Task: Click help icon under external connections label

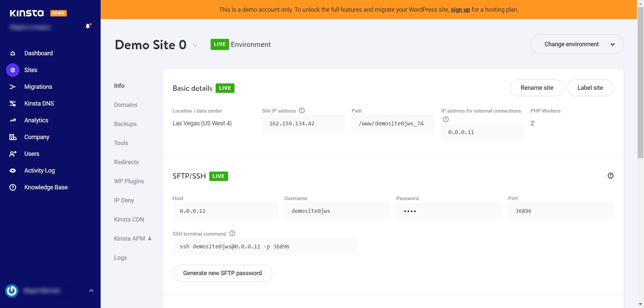Action: click(446, 119)
